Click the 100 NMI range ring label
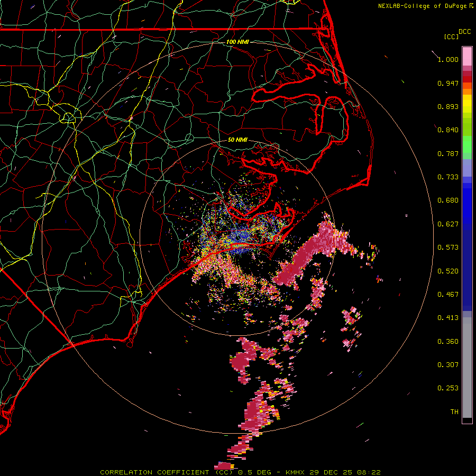The image size is (476, 476). tap(237, 42)
